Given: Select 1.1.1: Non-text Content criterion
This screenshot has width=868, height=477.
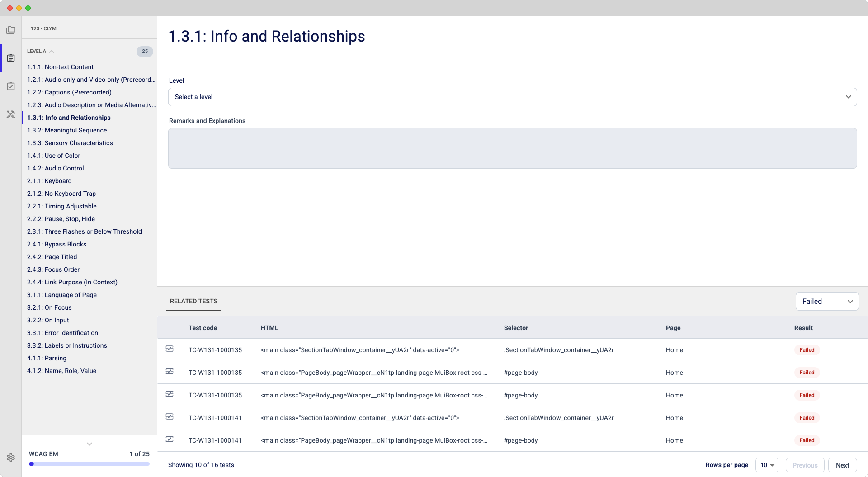Looking at the screenshot, I should tap(60, 67).
